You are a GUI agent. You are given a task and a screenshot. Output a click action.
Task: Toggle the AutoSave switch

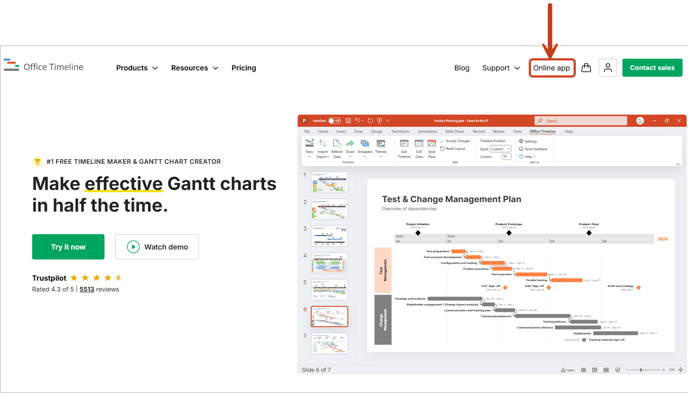335,121
